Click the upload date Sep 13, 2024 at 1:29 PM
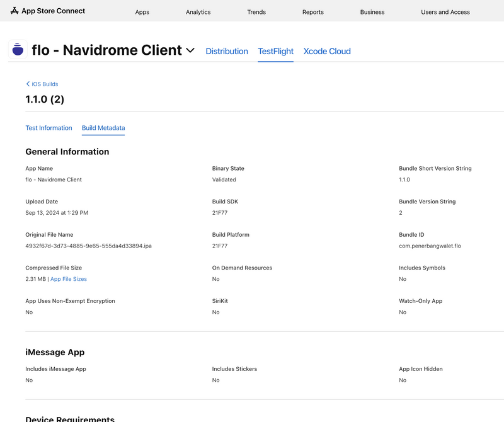 pos(57,213)
